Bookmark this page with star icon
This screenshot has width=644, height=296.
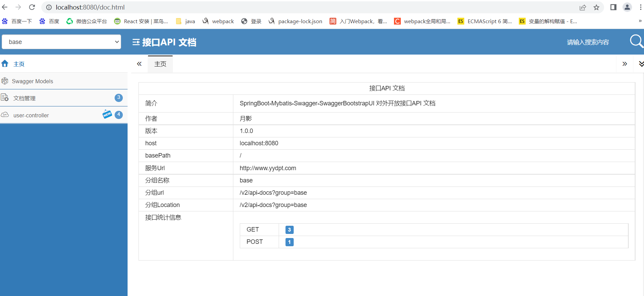click(596, 7)
